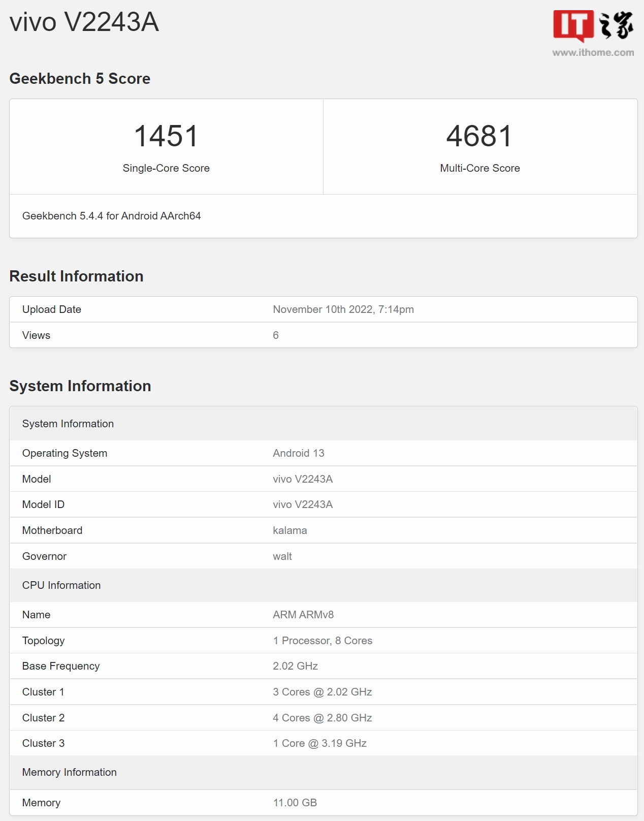Click the Cluster 3 label

[x=43, y=743]
